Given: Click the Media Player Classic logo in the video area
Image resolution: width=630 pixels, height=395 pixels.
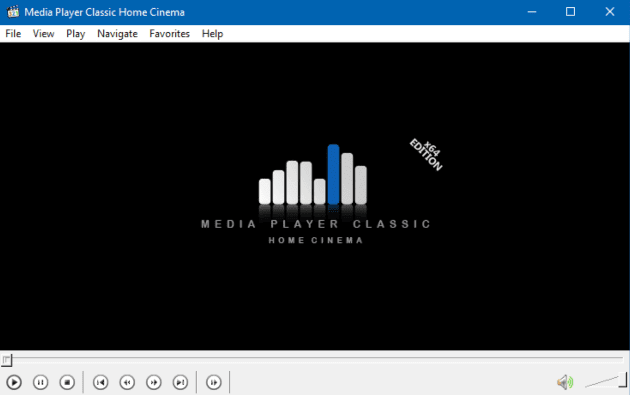Looking at the screenshot, I should tap(316, 194).
